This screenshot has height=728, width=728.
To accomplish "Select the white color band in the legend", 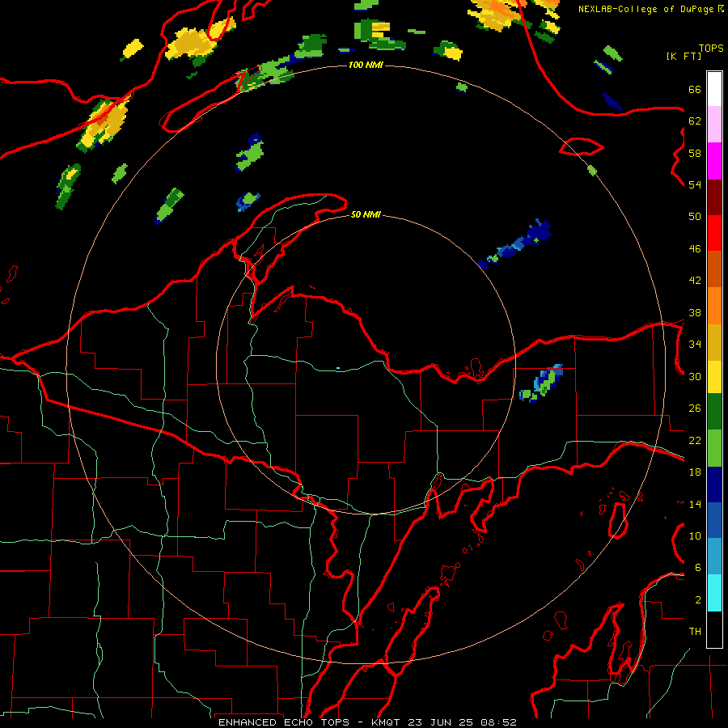I will click(714, 89).
